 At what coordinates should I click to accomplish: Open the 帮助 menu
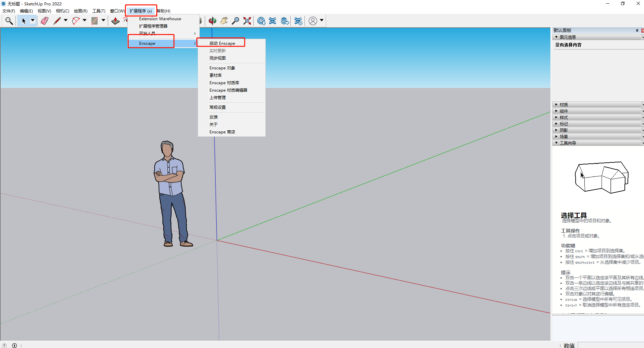[x=163, y=11]
